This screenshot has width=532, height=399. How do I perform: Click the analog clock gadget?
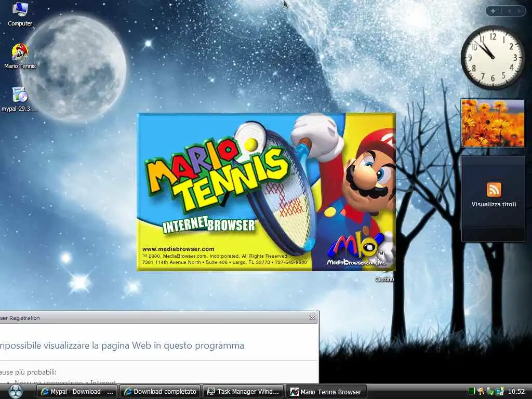click(493, 58)
